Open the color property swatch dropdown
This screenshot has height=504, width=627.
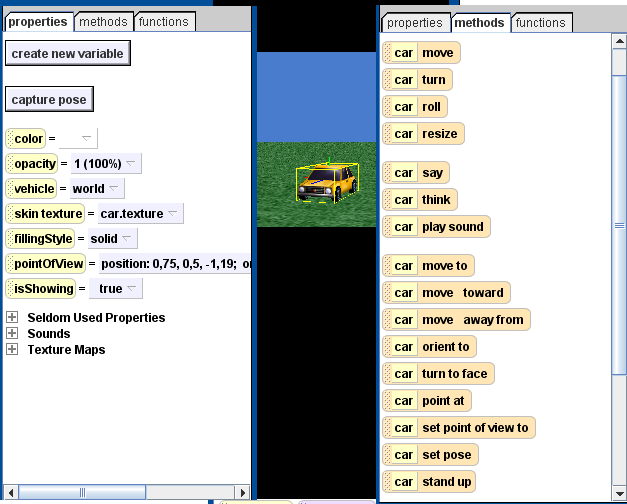click(78, 139)
